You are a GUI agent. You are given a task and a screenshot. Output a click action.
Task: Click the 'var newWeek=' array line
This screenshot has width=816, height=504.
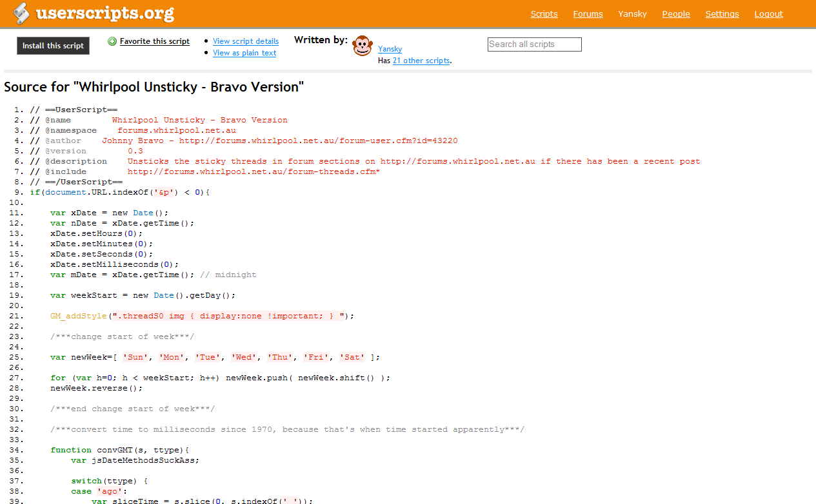(x=215, y=357)
